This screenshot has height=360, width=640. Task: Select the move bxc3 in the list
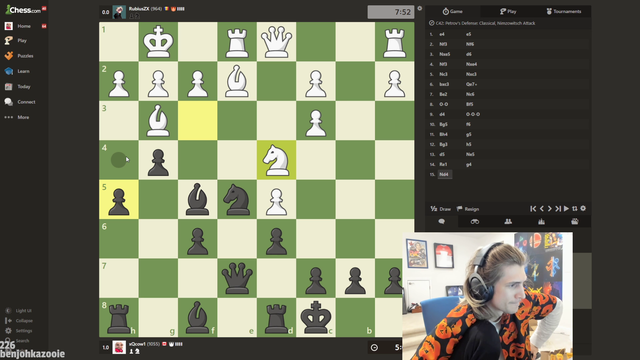[444, 84]
